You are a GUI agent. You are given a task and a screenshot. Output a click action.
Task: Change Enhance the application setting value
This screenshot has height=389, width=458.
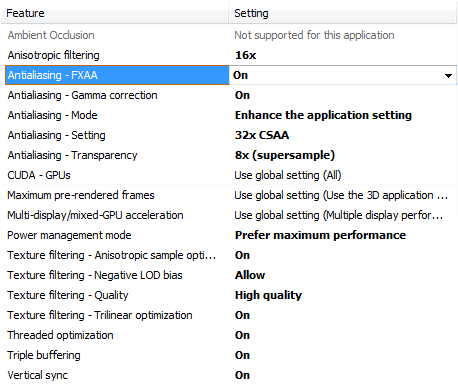(x=323, y=115)
